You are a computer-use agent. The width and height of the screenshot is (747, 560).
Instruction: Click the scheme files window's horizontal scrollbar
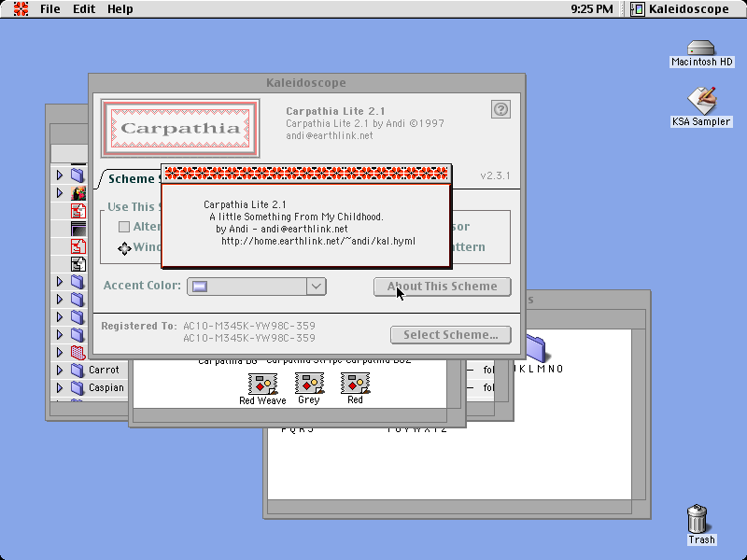pyautogui.click(x=289, y=415)
